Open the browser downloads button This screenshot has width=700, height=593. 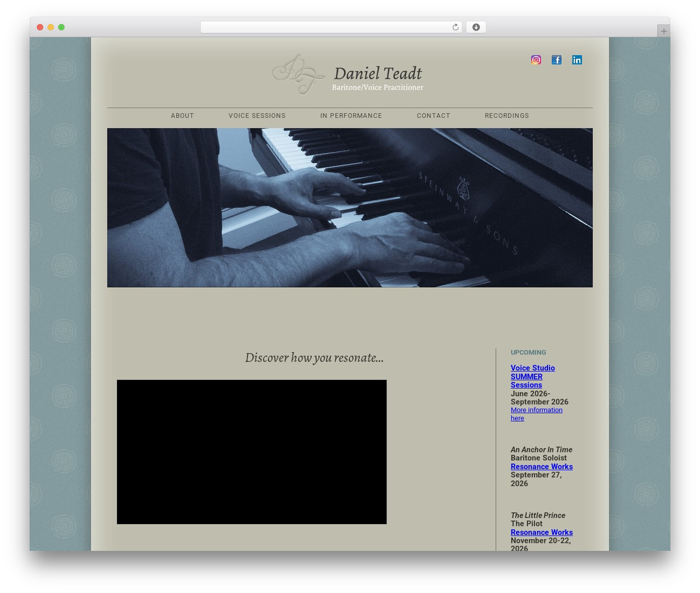[476, 27]
